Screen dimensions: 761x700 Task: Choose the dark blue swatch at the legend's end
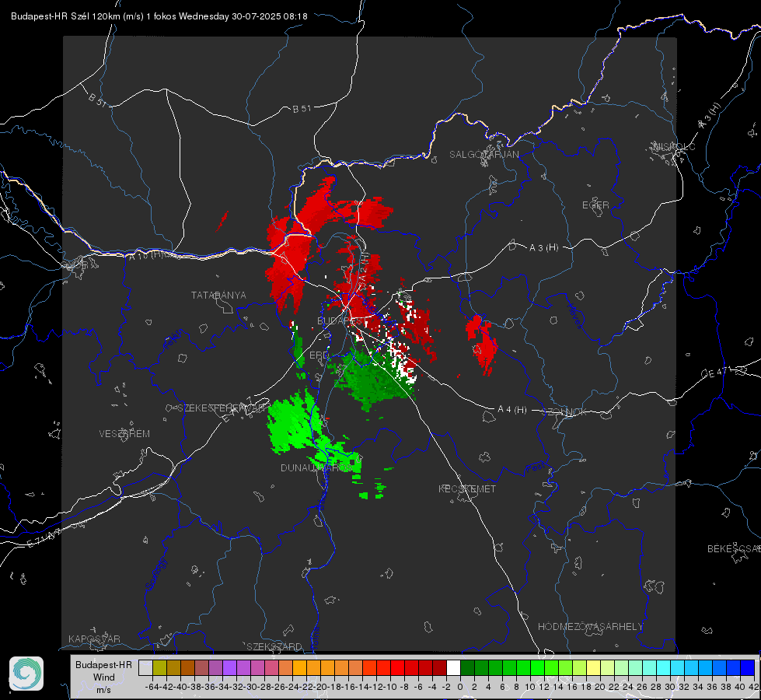tap(748, 667)
